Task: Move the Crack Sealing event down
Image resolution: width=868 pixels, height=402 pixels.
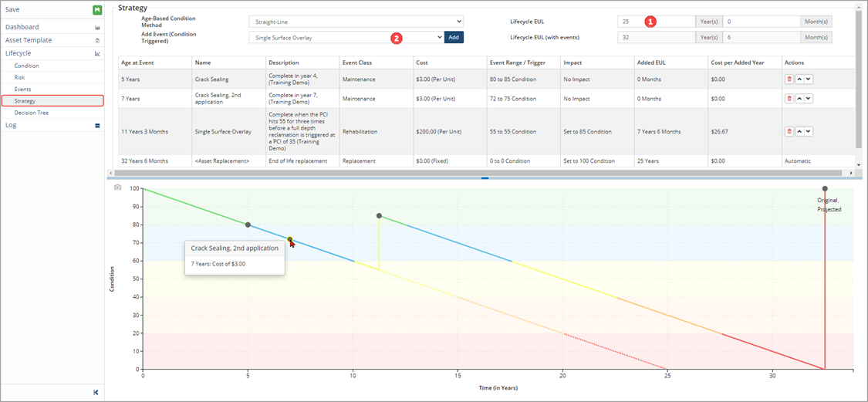Action: pyautogui.click(x=808, y=79)
